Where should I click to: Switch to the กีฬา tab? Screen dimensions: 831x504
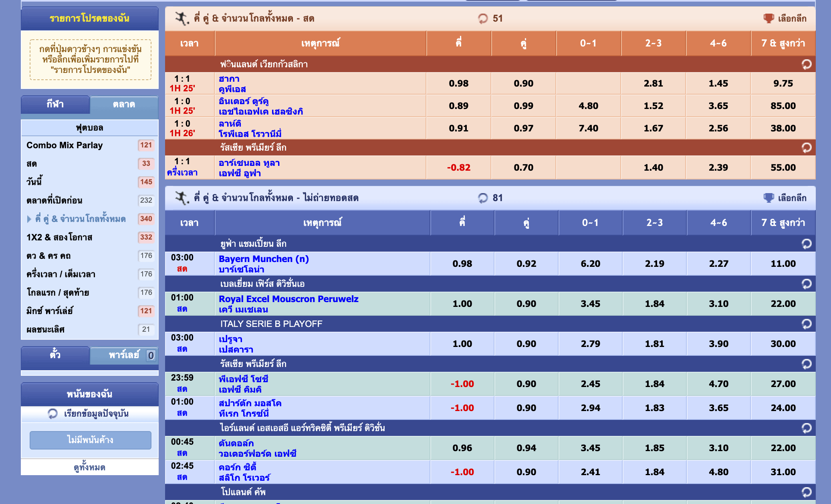tap(55, 105)
